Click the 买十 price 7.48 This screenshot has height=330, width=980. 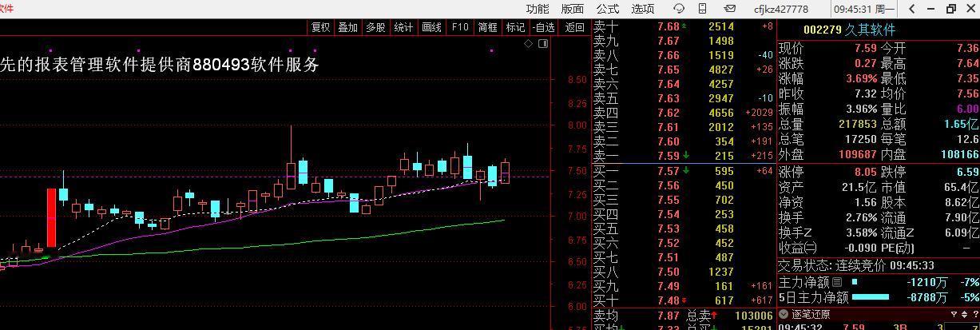(669, 300)
